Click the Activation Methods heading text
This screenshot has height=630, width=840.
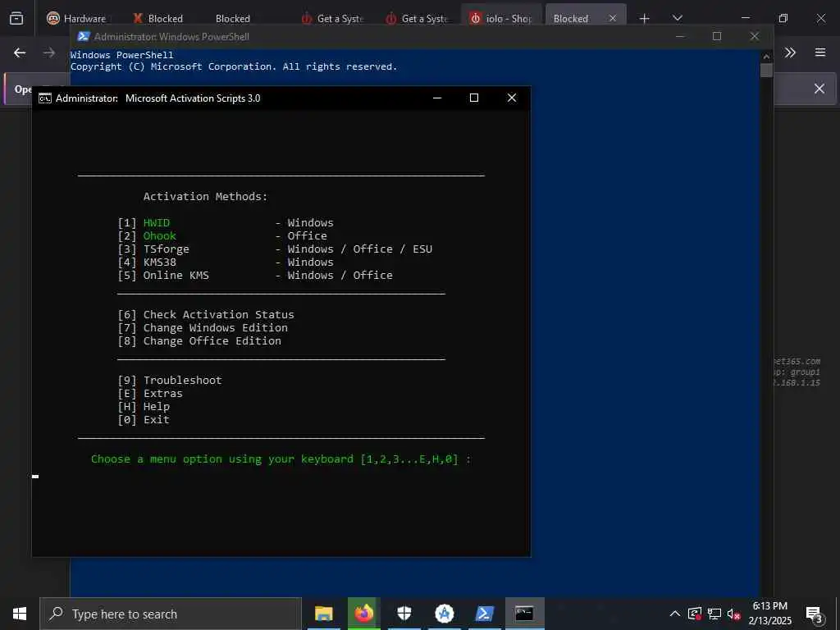click(x=205, y=197)
